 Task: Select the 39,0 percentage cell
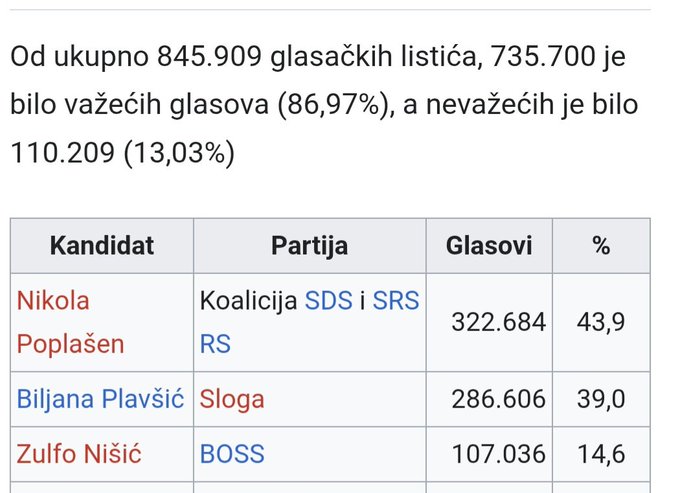(x=601, y=399)
